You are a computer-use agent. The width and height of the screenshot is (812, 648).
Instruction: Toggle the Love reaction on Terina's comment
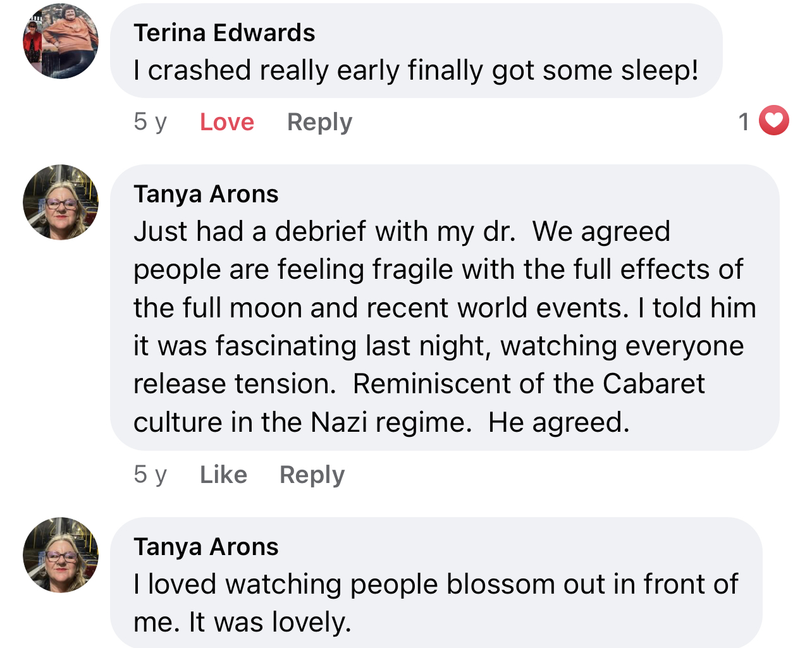coord(227,121)
